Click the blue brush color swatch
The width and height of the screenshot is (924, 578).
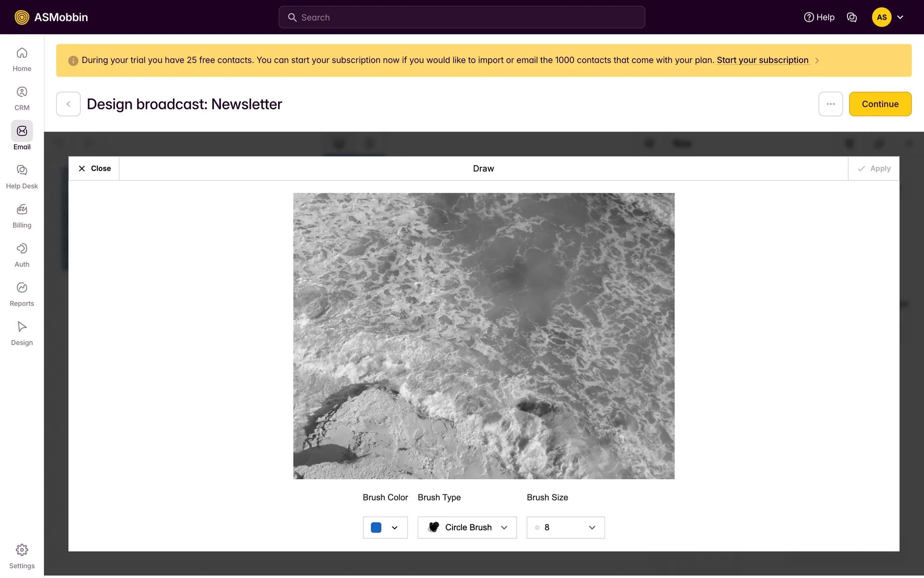[x=376, y=527]
